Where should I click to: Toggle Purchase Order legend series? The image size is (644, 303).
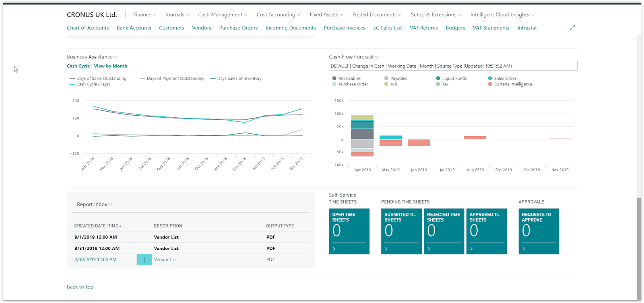(350, 84)
